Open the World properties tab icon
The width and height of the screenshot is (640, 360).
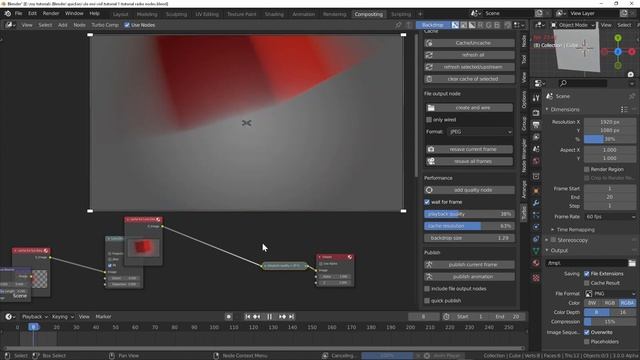(536, 161)
